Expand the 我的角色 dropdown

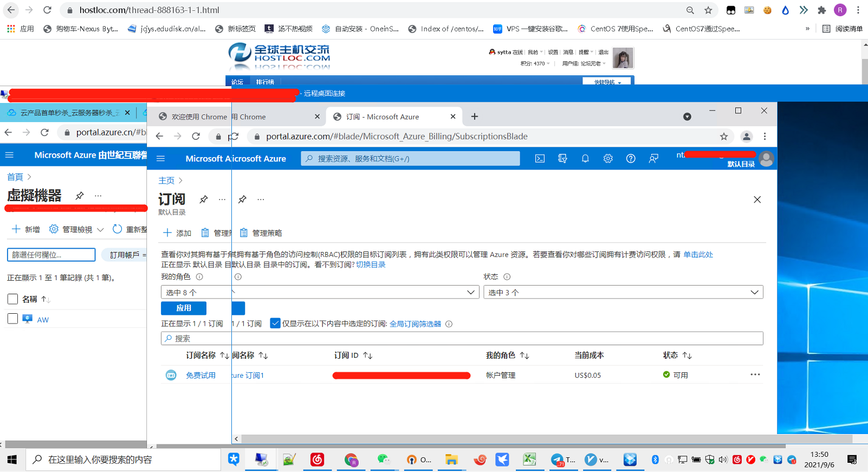coord(320,293)
